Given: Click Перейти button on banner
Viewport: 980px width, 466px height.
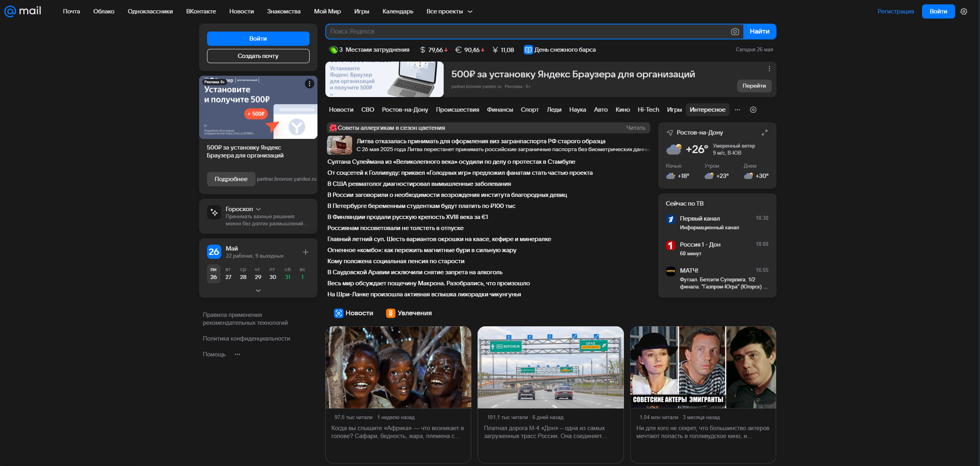Looking at the screenshot, I should 754,86.
